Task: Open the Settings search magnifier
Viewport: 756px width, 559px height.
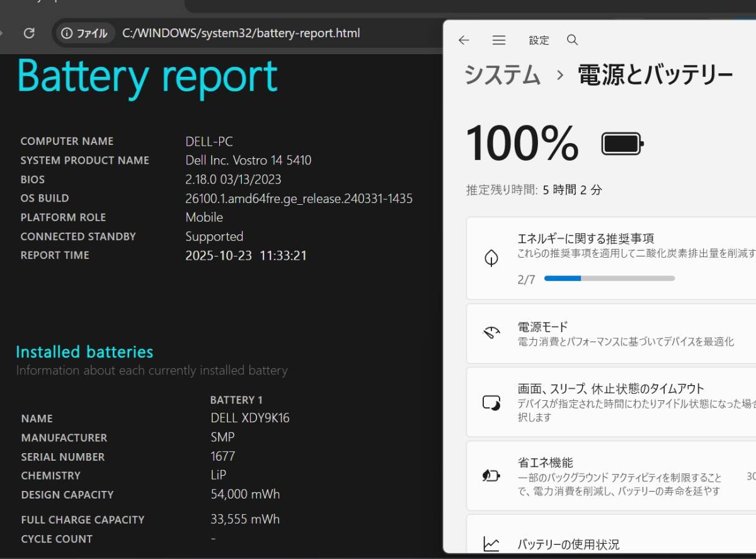Action: coord(572,40)
